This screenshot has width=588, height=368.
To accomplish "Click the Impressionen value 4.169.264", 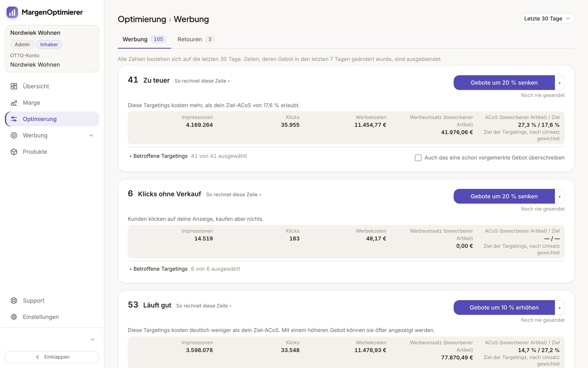I will 199,125.
